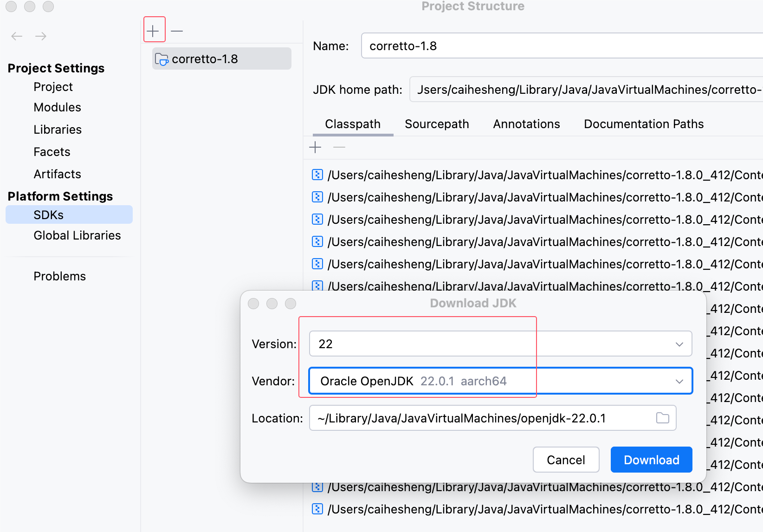Browse location using the folder icon
This screenshot has height=532, width=763.
click(662, 418)
